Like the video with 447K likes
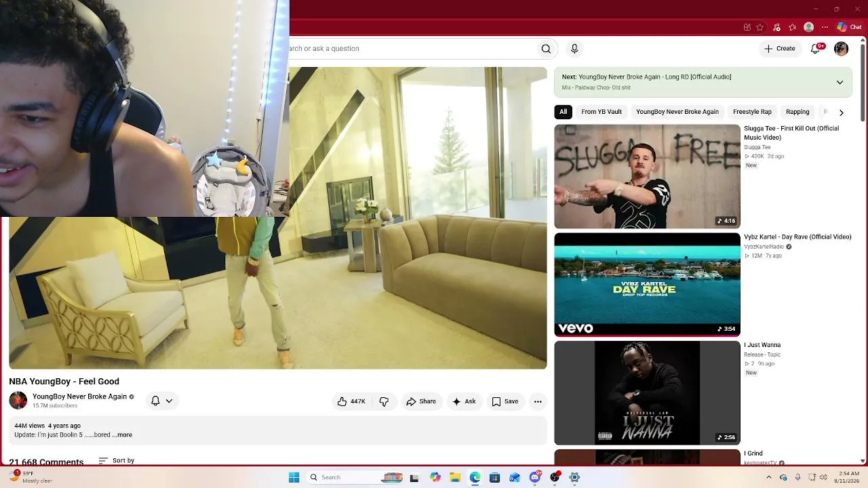 point(351,401)
